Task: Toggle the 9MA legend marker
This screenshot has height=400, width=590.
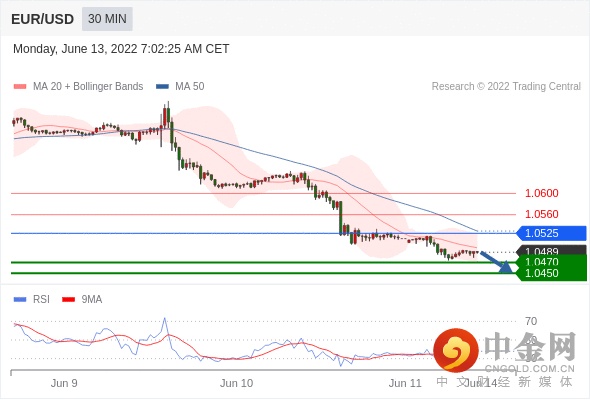Action: 68,300
